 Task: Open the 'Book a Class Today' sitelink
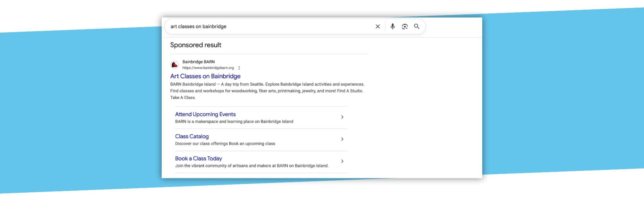[199, 158]
